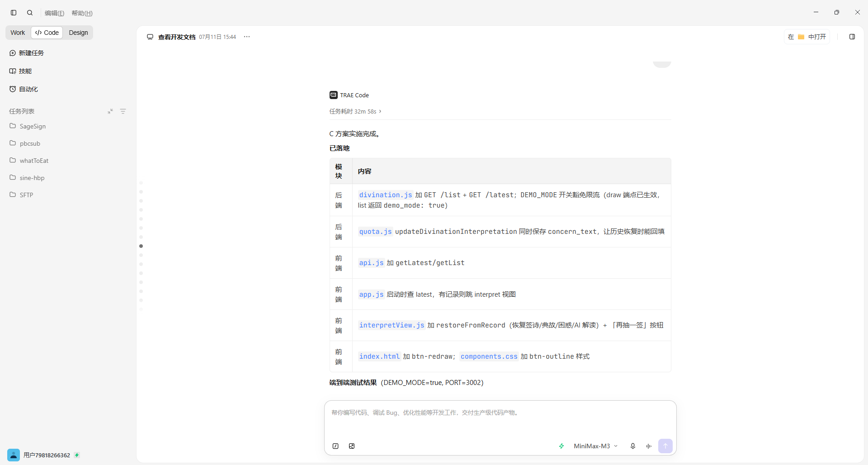Viewport: 868px width, 465px height.
Task: Open the task list filter icon
Action: coord(123,111)
